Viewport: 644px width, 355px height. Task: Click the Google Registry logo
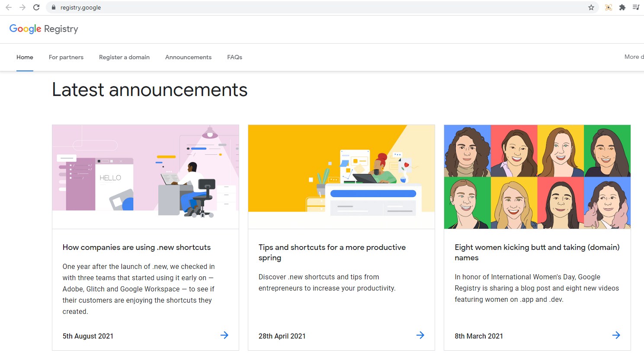(x=44, y=29)
